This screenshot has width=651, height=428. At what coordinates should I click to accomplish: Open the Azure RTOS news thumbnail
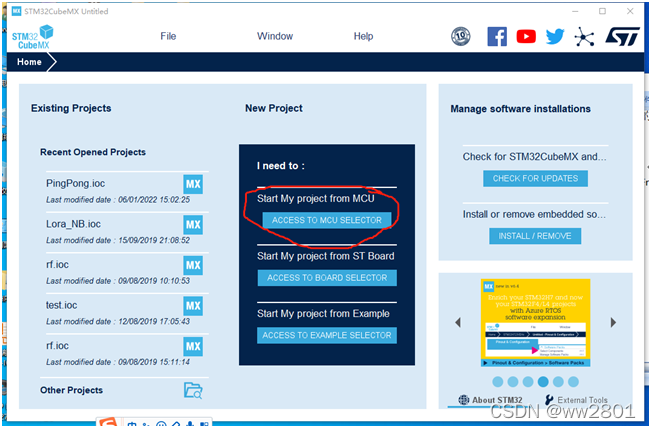coord(536,323)
